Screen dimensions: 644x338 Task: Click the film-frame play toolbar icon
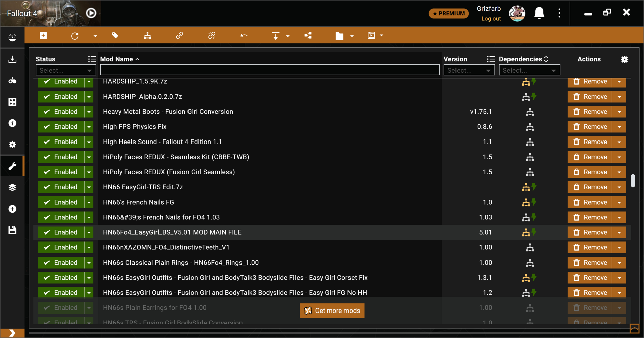[x=371, y=35]
